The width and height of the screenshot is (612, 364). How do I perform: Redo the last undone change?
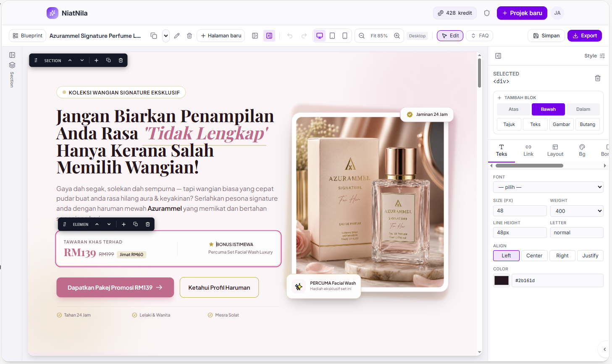click(x=304, y=36)
